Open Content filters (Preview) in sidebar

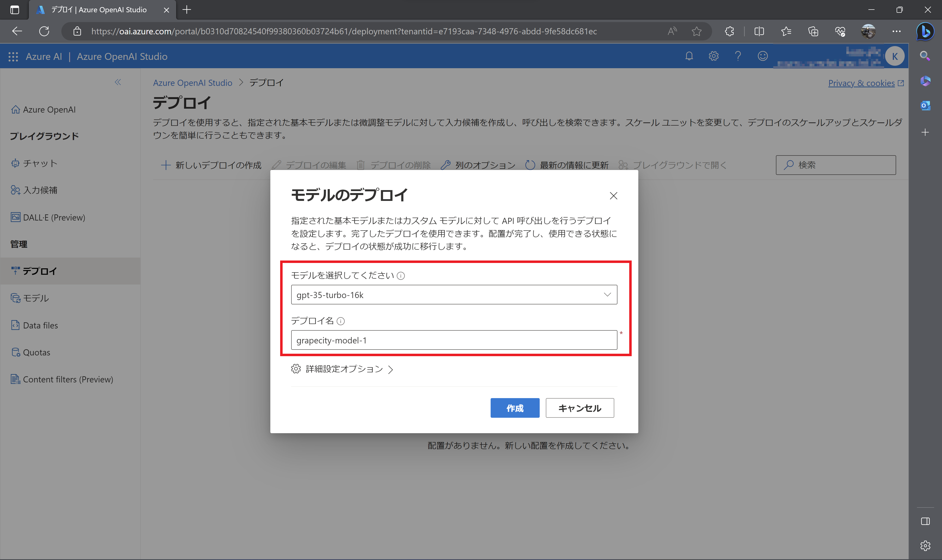pyautogui.click(x=62, y=379)
